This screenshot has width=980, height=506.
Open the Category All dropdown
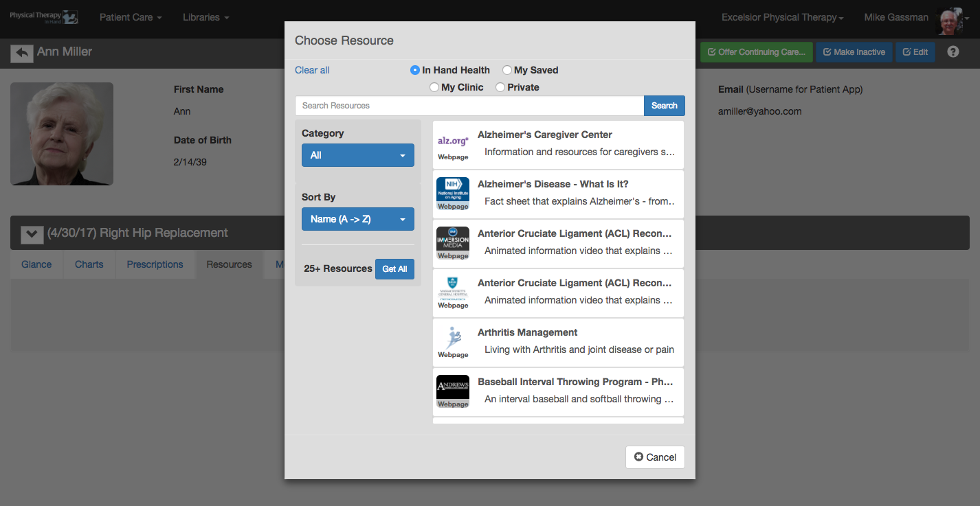(358, 155)
